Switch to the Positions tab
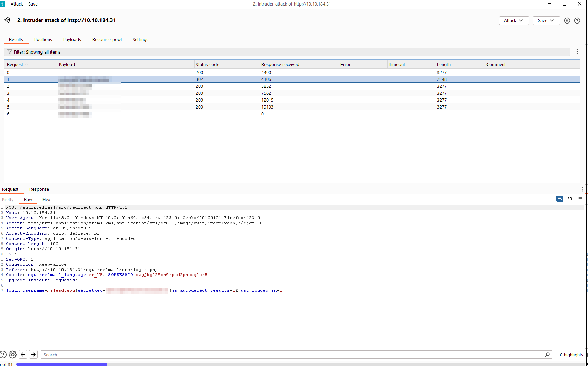Viewport: 588px width, 366px height. [43, 40]
